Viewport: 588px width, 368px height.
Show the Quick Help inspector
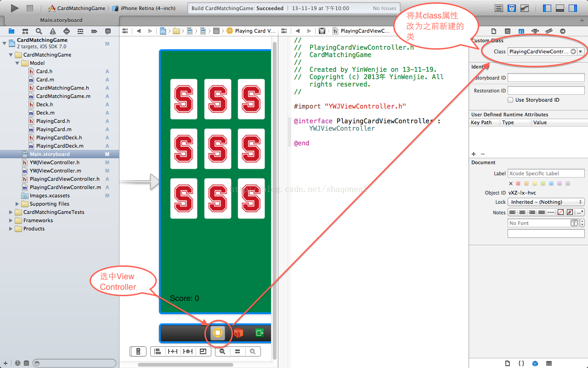[x=508, y=31]
